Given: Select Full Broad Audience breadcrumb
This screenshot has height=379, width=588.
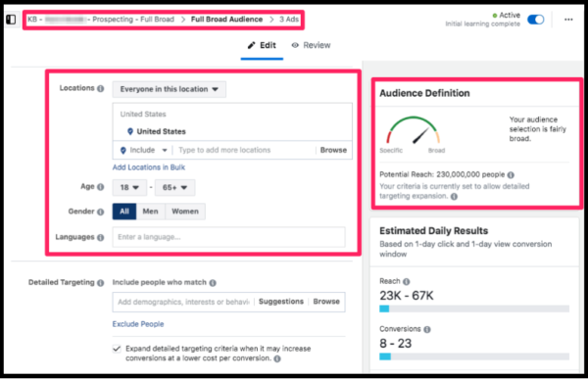Looking at the screenshot, I should pos(227,20).
